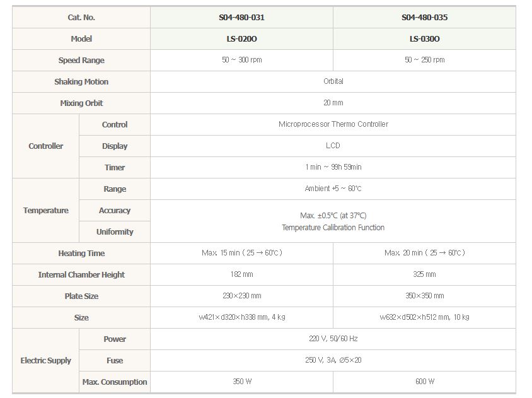Select the Shaking Motion row label
Screen dimensions: 532x398
pos(81,82)
